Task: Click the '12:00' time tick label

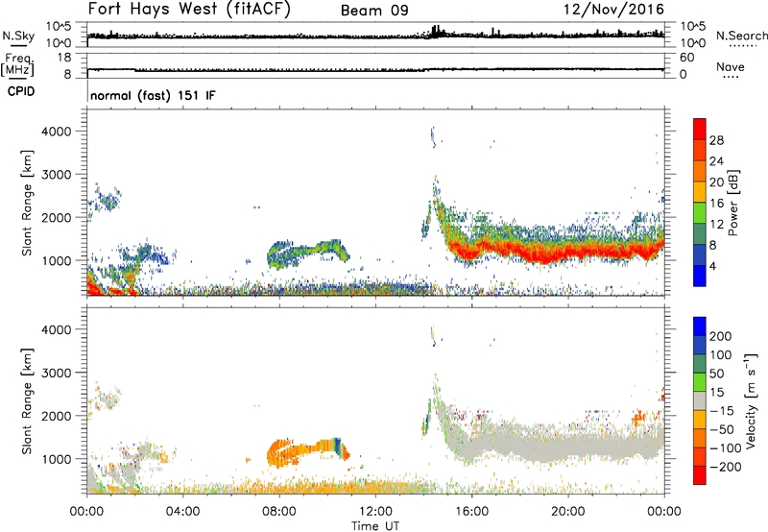Action: point(375,512)
